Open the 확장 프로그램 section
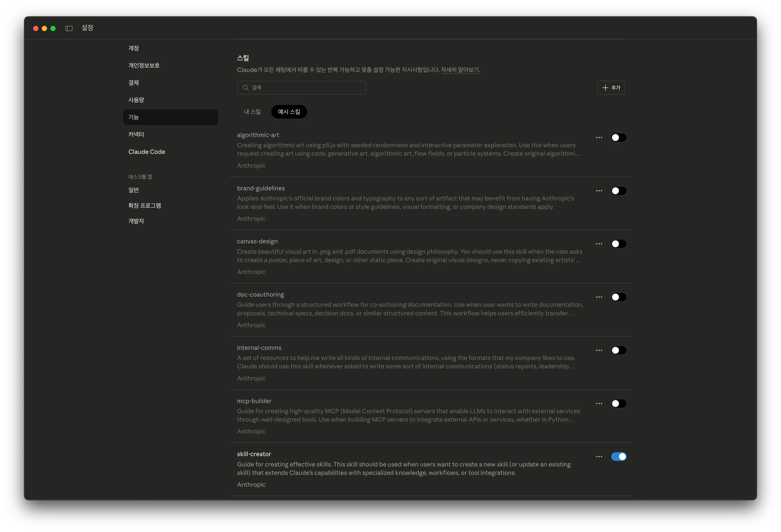The image size is (781, 532). (145, 205)
